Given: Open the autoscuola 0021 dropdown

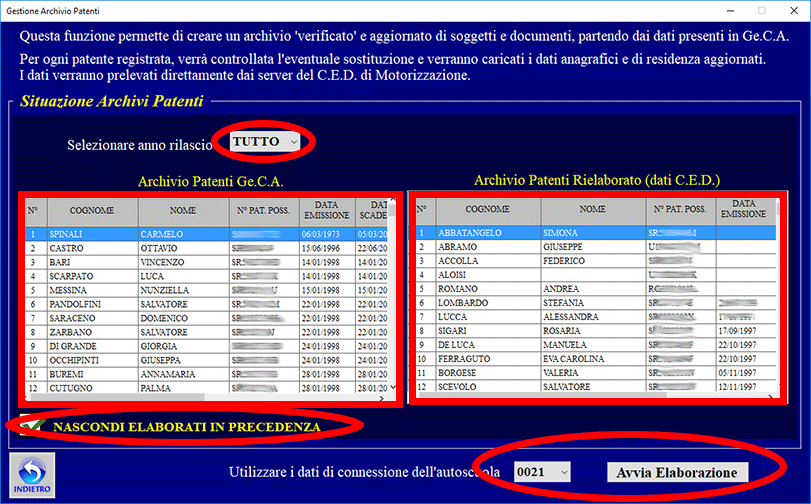Looking at the screenshot, I should pos(542,472).
